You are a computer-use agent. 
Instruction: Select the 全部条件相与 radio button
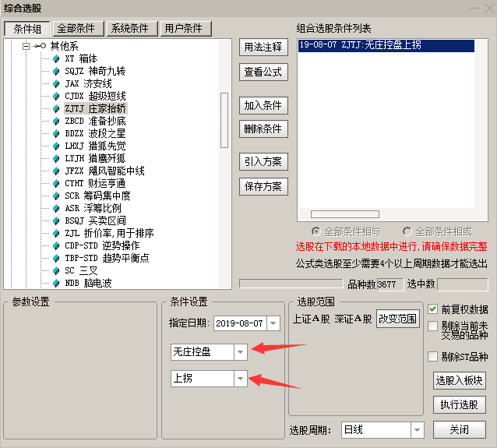coord(316,231)
